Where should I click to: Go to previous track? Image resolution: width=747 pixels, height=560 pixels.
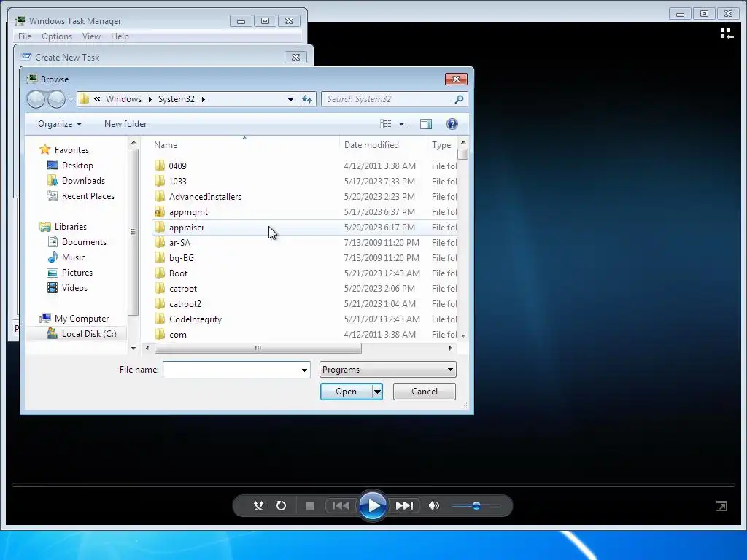341,506
